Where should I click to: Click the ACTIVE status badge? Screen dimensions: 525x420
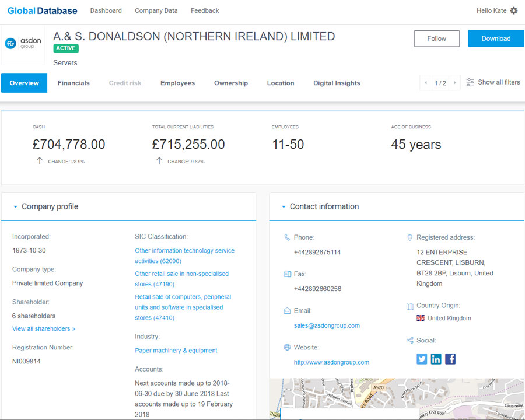tap(65, 48)
